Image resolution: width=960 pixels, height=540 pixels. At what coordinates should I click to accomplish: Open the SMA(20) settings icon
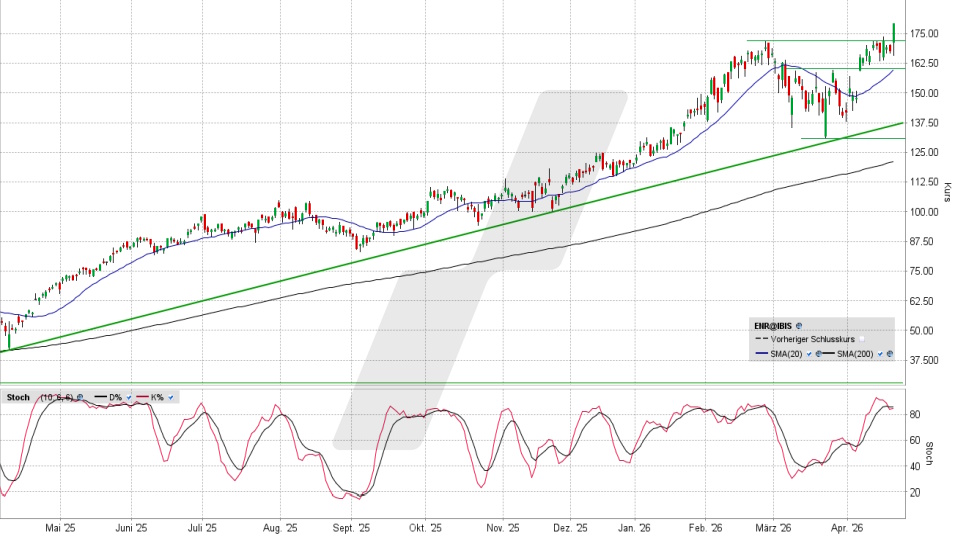[x=817, y=354]
